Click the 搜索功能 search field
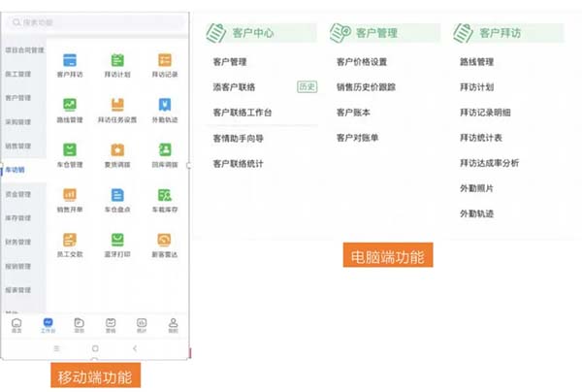 click(x=94, y=20)
